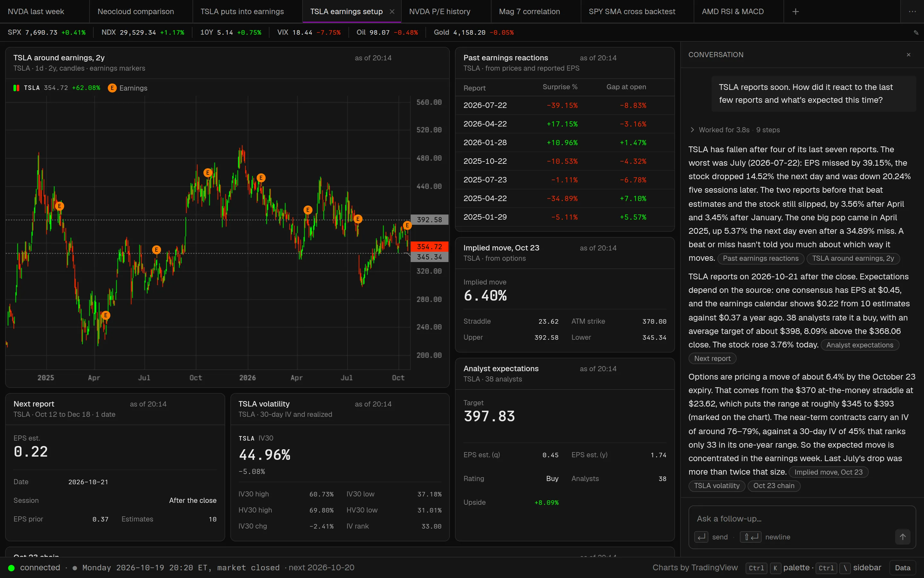The image size is (924, 578).
Task: Click the NDX 29,529.34 ticker
Action: pyautogui.click(x=143, y=32)
